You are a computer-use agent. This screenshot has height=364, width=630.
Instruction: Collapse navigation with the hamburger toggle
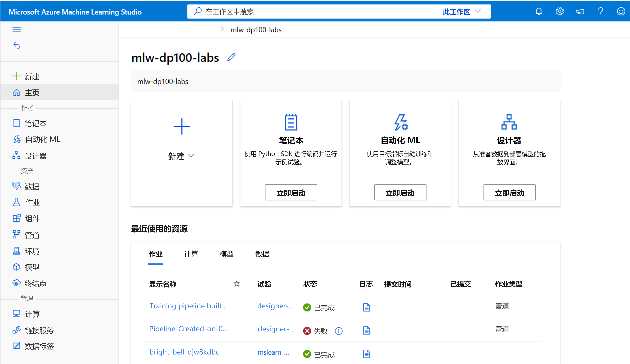point(16,29)
